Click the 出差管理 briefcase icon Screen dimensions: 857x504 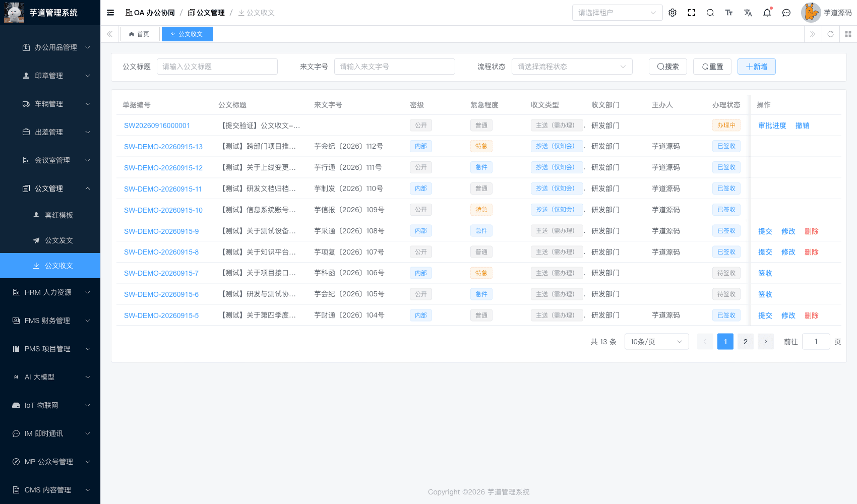tap(26, 132)
